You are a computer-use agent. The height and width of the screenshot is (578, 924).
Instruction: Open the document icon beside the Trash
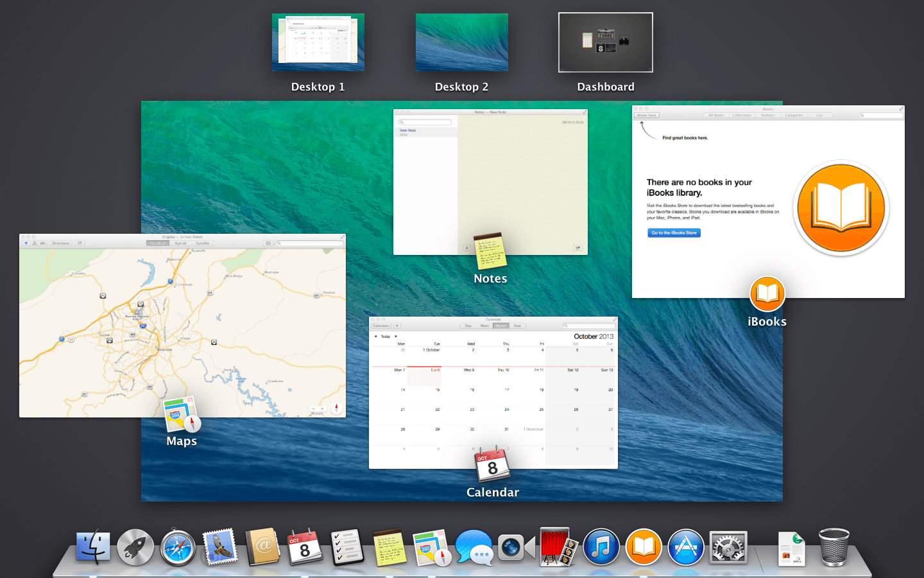[x=792, y=548]
